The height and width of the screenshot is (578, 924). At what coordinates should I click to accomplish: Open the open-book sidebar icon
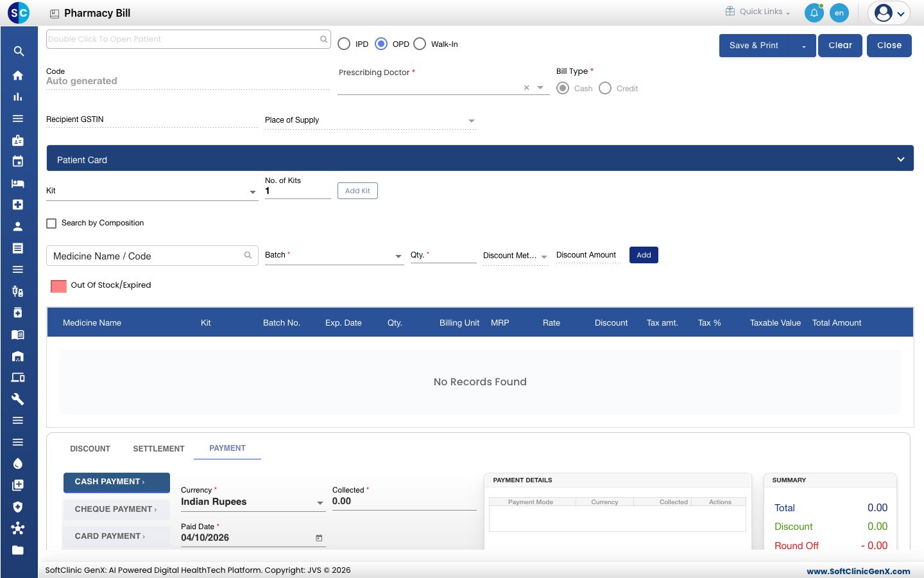pyautogui.click(x=18, y=335)
